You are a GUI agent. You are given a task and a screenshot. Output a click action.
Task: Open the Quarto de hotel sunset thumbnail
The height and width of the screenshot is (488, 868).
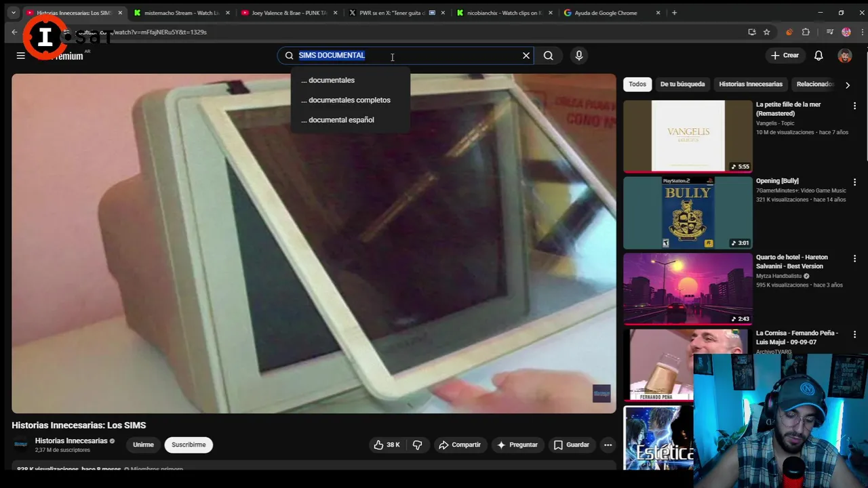(688, 289)
